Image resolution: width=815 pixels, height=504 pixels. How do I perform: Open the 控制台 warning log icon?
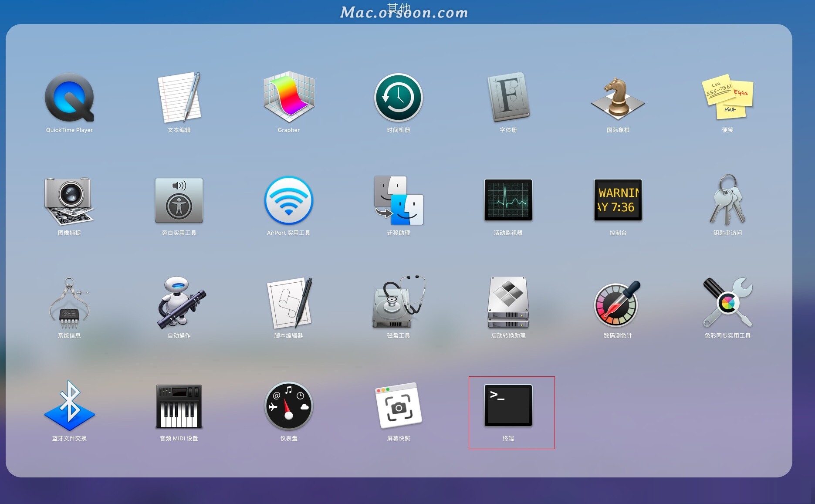pos(618,200)
